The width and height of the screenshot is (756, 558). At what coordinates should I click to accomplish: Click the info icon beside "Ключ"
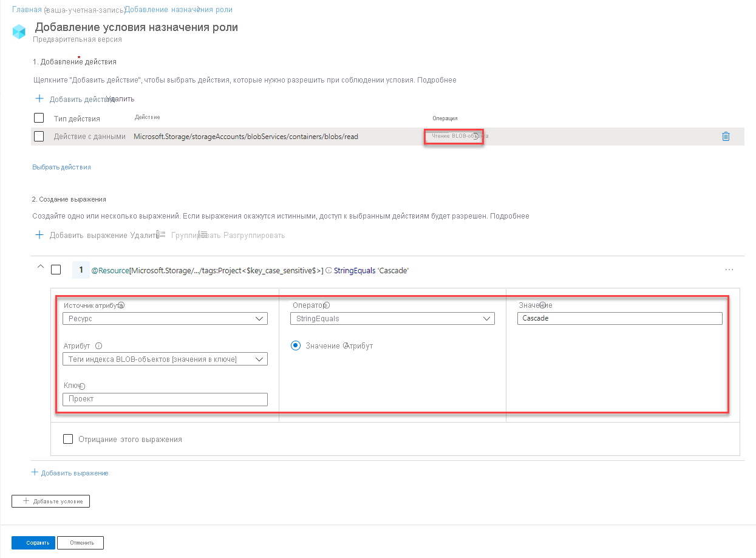81,385
